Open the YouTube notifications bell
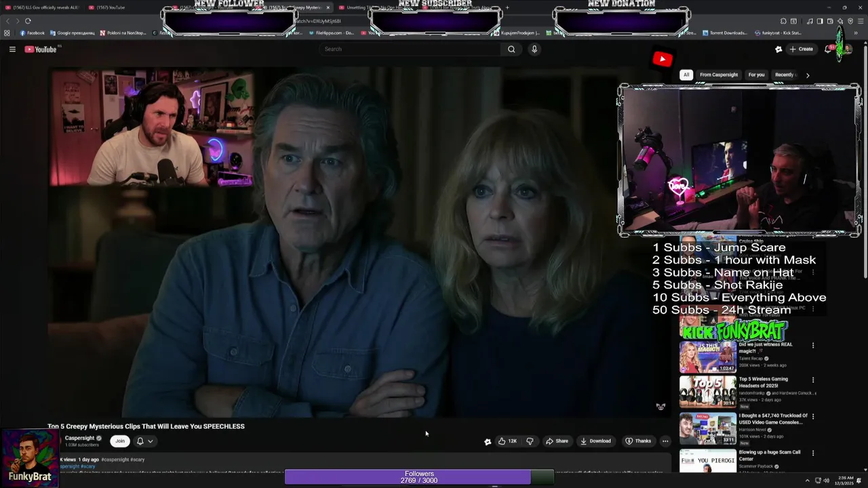This screenshot has width=868, height=488. (828, 49)
